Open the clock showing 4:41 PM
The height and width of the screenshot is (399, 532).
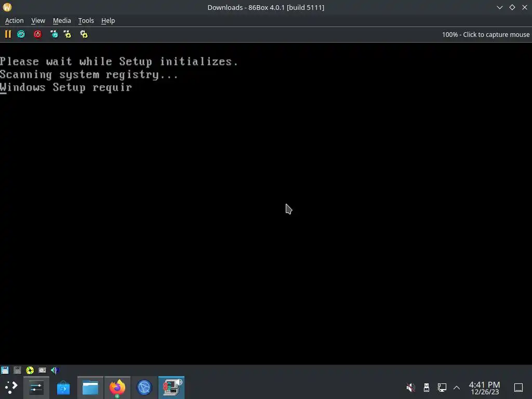pos(485,388)
